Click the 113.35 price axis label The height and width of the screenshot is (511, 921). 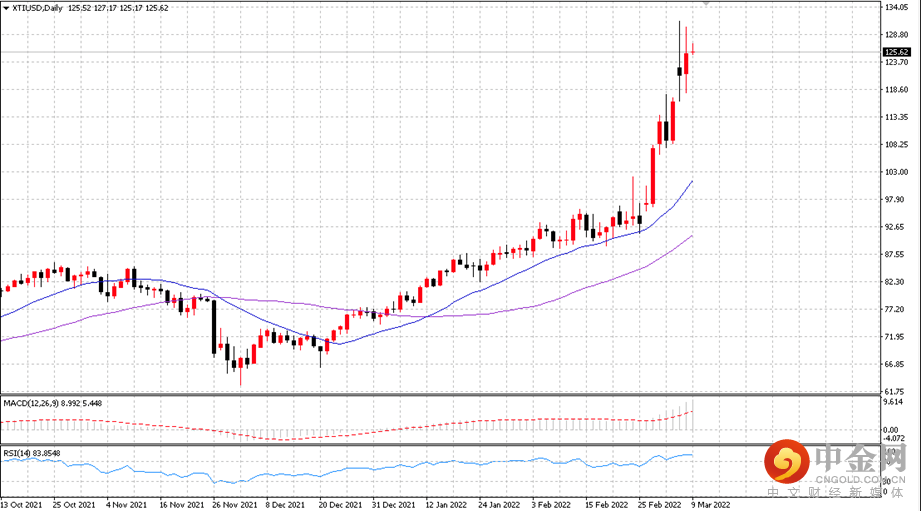pyautogui.click(x=896, y=117)
